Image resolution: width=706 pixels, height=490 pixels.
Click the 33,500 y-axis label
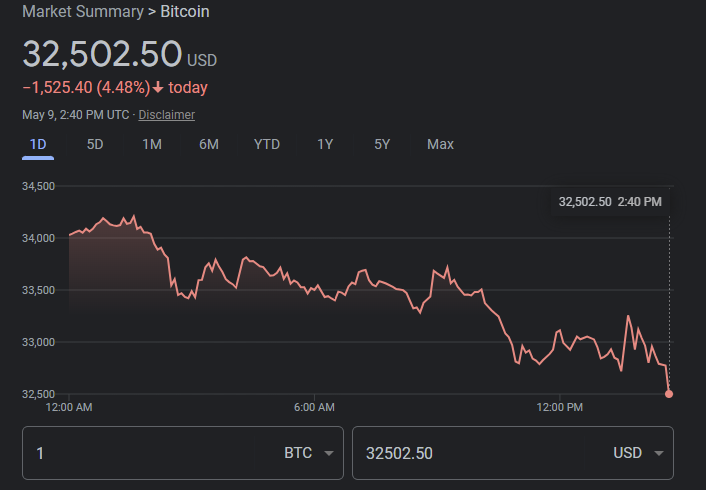(38, 290)
